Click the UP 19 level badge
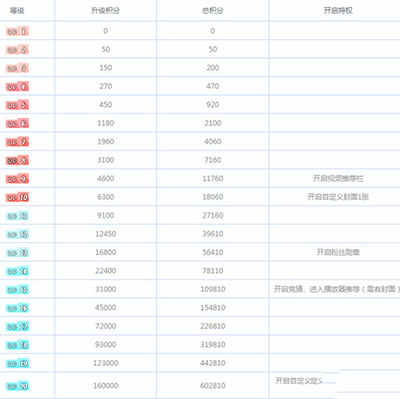This screenshot has width=400, height=399. tap(17, 363)
